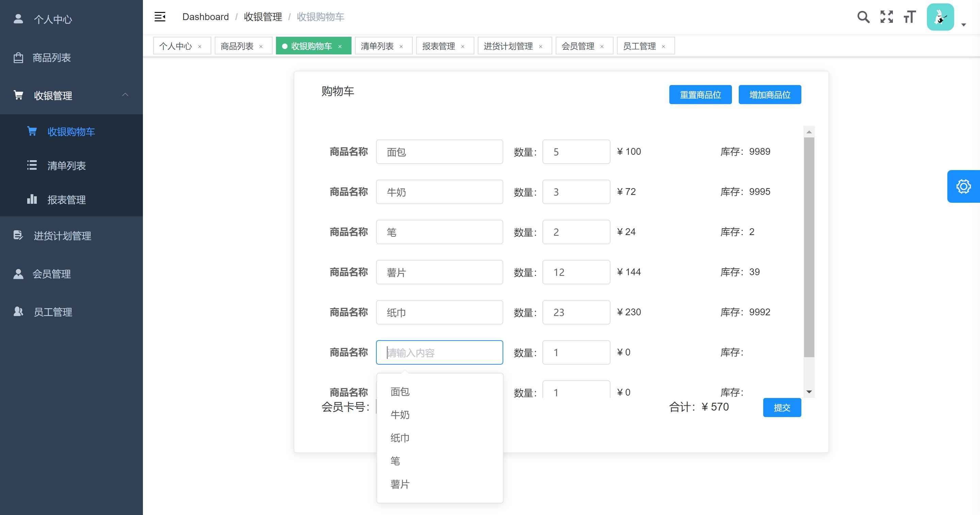The width and height of the screenshot is (980, 515).
Task: Click the font size adjustment icon
Action: [x=909, y=17]
